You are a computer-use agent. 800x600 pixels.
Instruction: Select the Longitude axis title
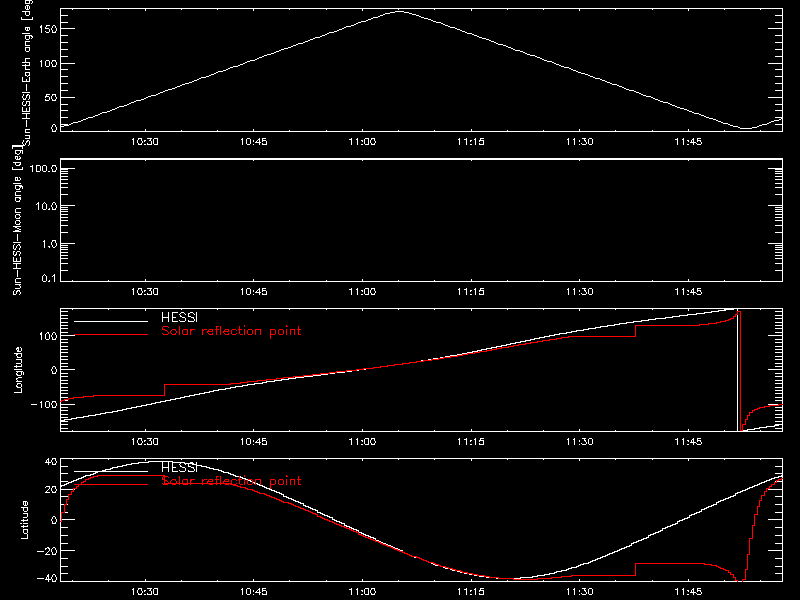coord(18,370)
